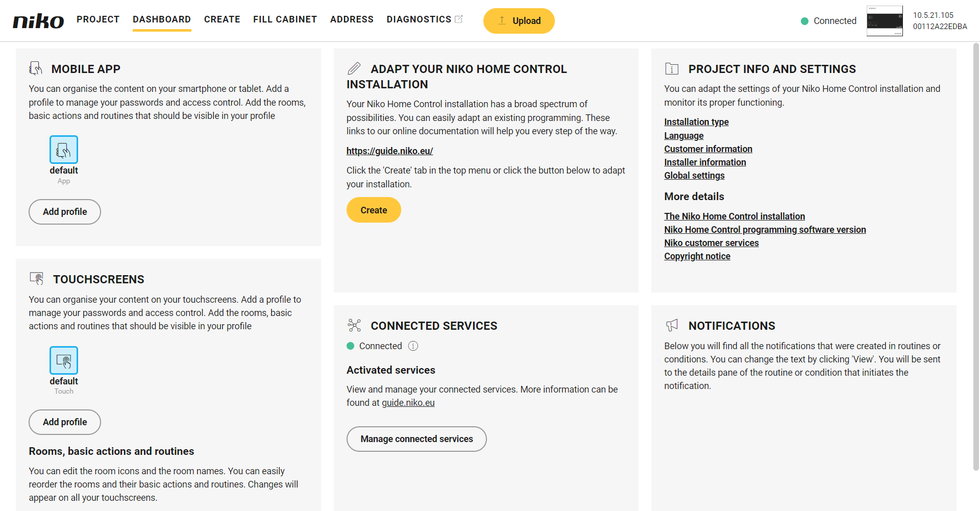The height and width of the screenshot is (511, 980).
Task: Add profile in the Touchscreens section
Action: click(65, 422)
